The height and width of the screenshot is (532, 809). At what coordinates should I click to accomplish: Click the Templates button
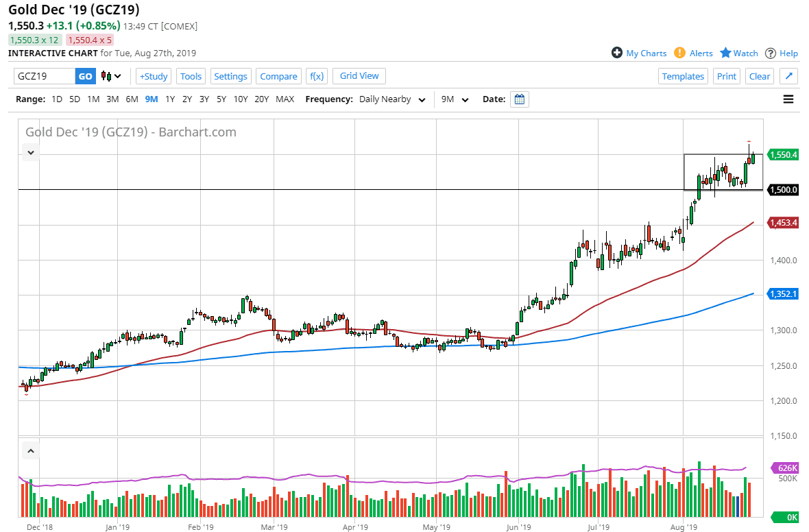(683, 76)
